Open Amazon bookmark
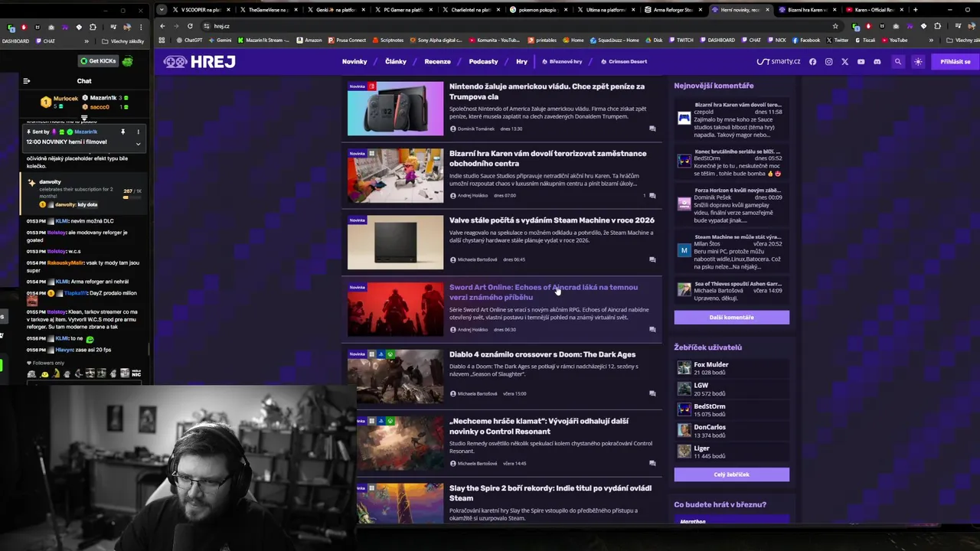The height and width of the screenshot is (551, 980). [x=309, y=40]
